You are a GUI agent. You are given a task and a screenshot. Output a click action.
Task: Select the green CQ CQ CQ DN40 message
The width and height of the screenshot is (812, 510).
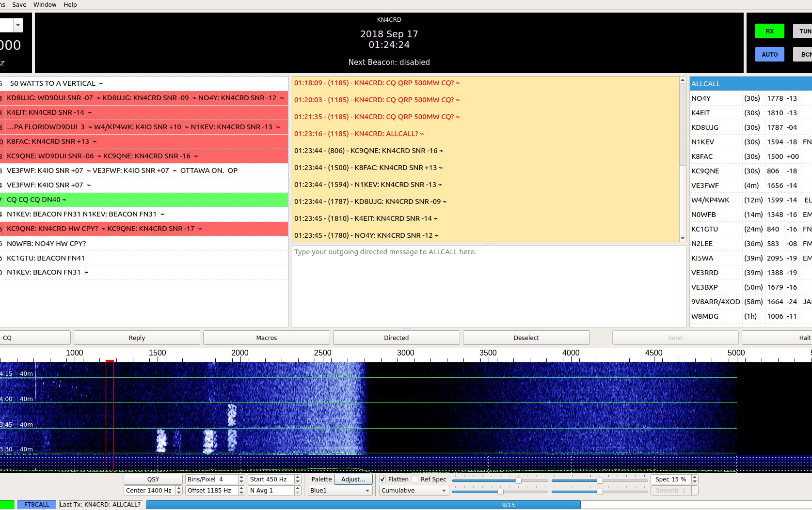[x=144, y=200]
